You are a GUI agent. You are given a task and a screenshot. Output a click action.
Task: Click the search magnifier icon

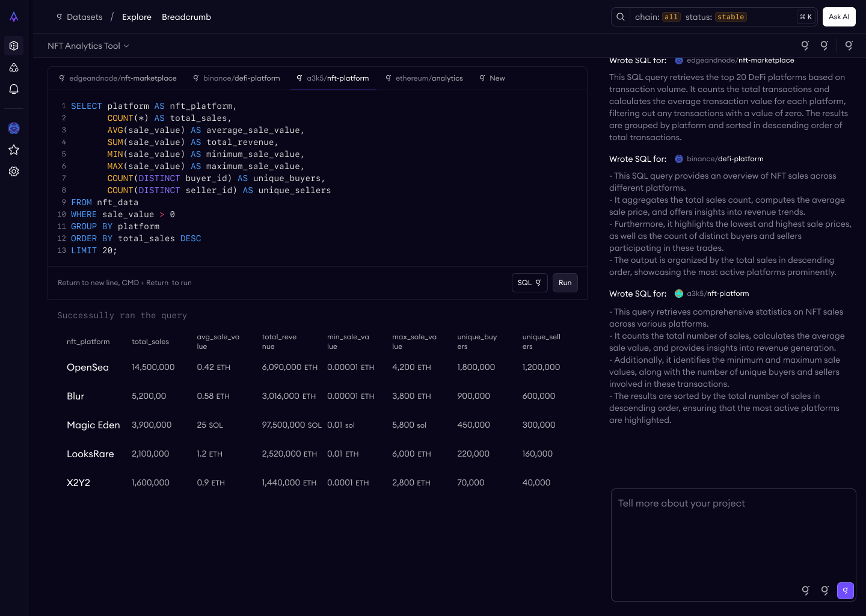621,17
